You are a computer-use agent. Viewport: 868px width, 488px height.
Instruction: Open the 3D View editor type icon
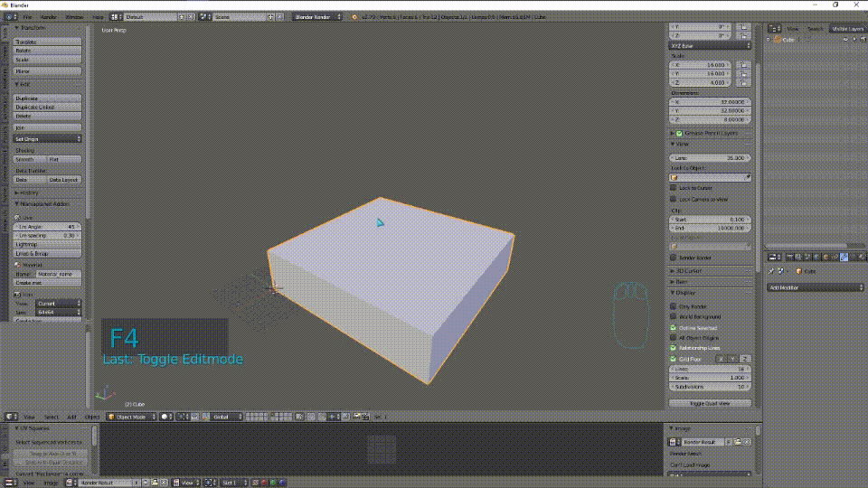pos(9,417)
